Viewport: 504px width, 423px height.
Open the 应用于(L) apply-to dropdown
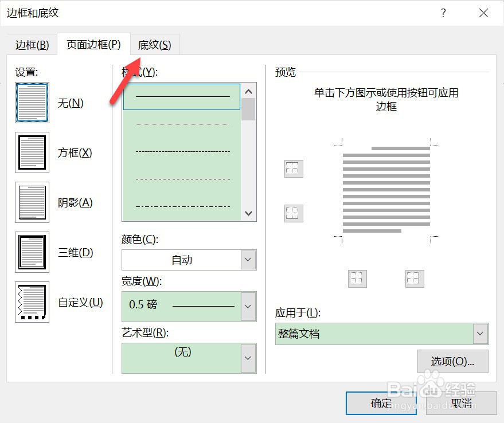pos(479,333)
